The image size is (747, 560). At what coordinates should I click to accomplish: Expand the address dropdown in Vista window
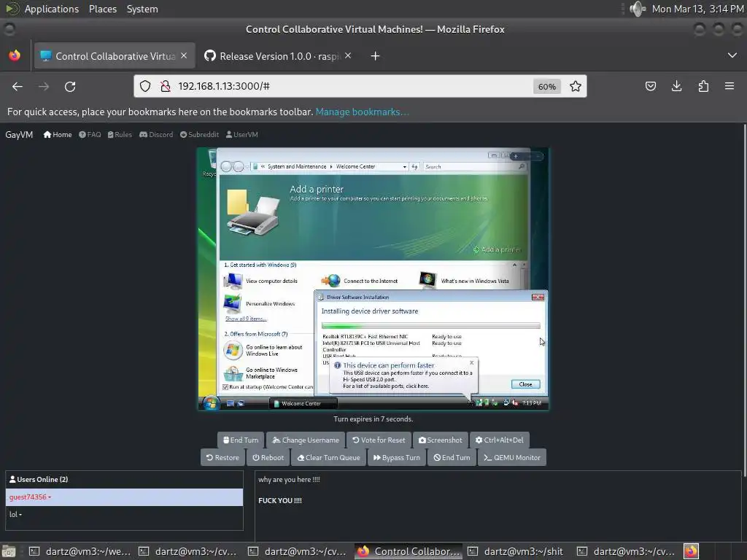click(x=404, y=167)
